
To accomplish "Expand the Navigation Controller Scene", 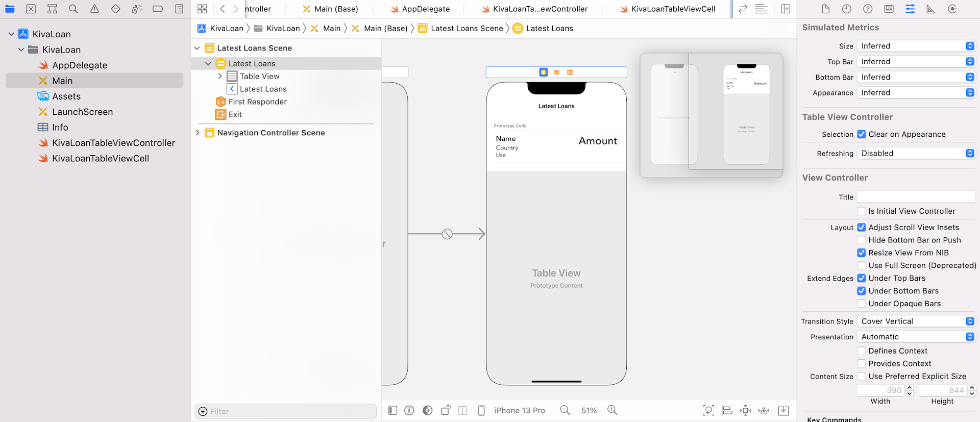I will pos(198,133).
